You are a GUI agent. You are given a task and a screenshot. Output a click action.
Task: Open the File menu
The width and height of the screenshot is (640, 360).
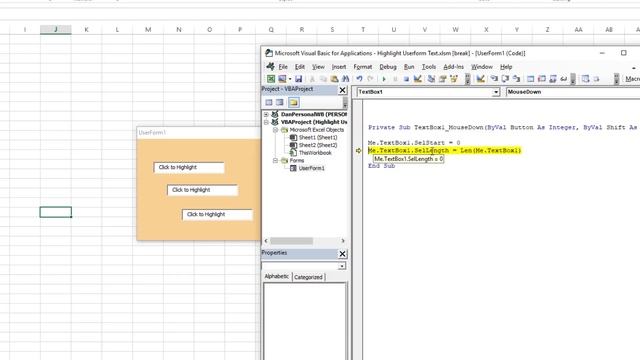pyautogui.click(x=283, y=67)
